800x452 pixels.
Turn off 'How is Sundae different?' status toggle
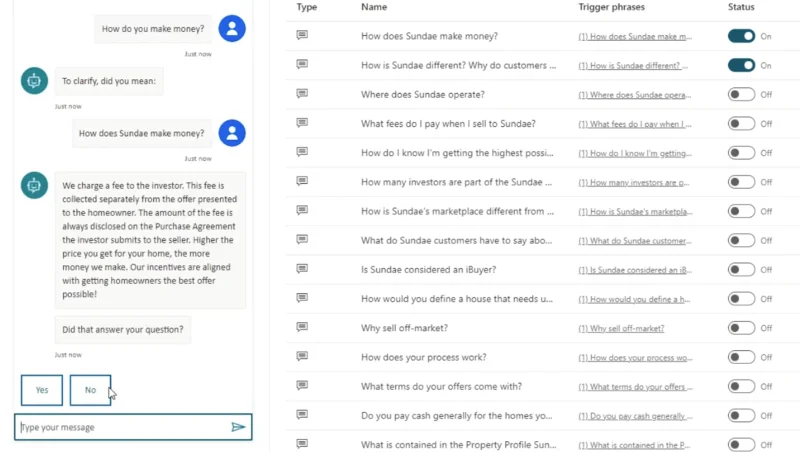pos(741,65)
